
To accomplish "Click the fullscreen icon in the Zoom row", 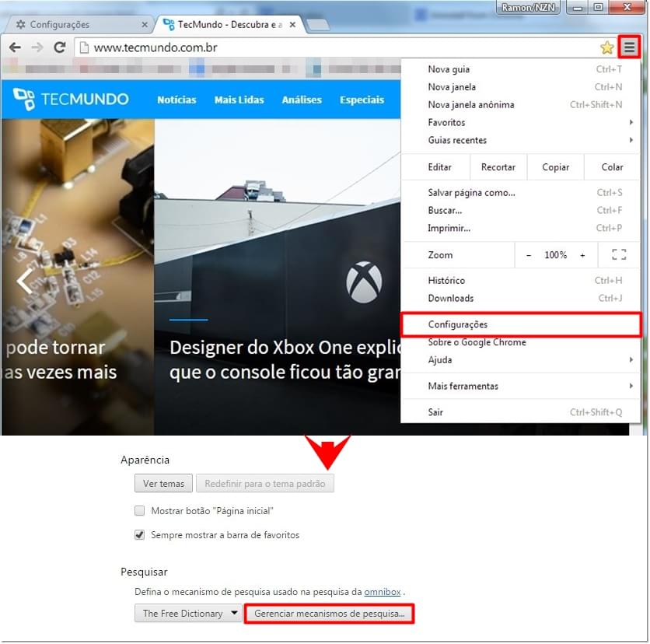I will coord(619,255).
